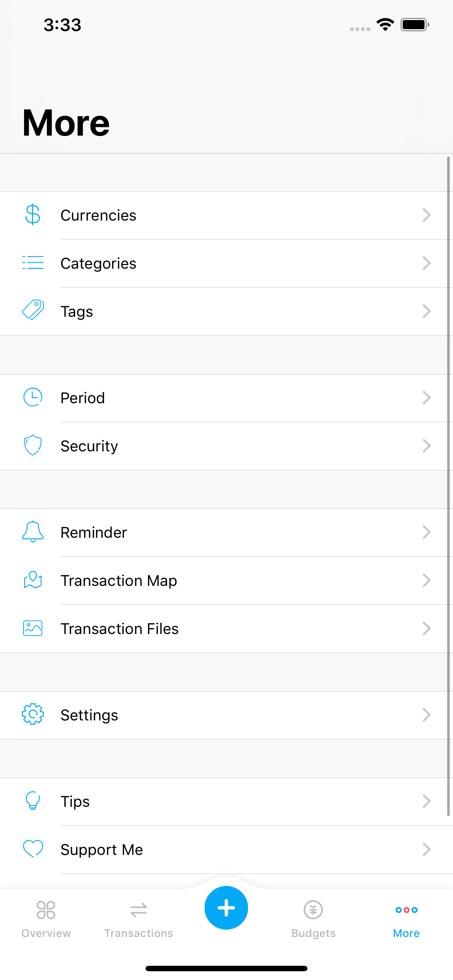Image resolution: width=453 pixels, height=980 pixels.
Task: Tap the Support Me heart icon
Action: pyautogui.click(x=33, y=848)
